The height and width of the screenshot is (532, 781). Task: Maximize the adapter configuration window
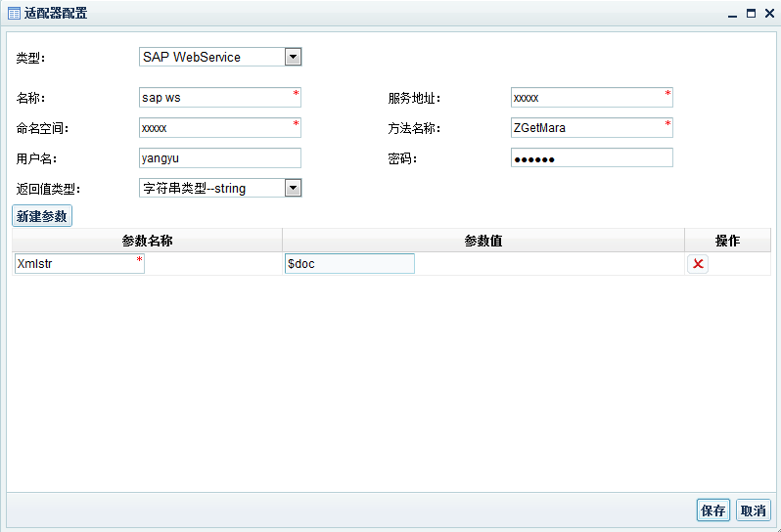pyautogui.click(x=751, y=14)
